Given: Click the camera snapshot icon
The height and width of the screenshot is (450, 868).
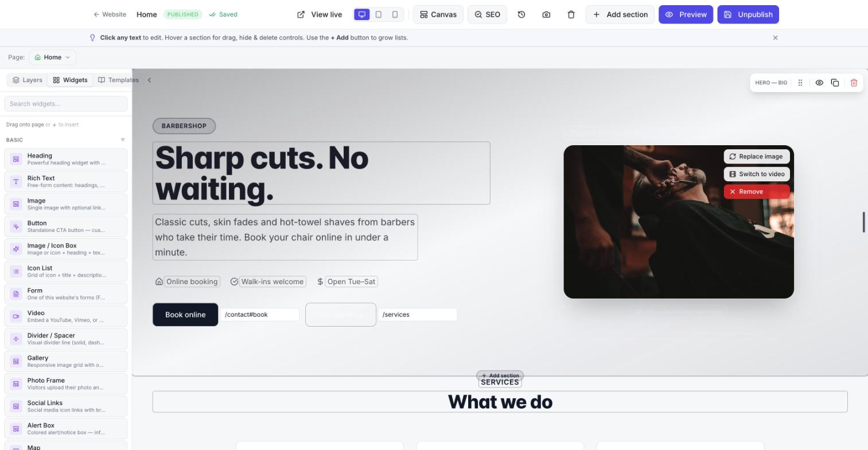Looking at the screenshot, I should point(546,14).
